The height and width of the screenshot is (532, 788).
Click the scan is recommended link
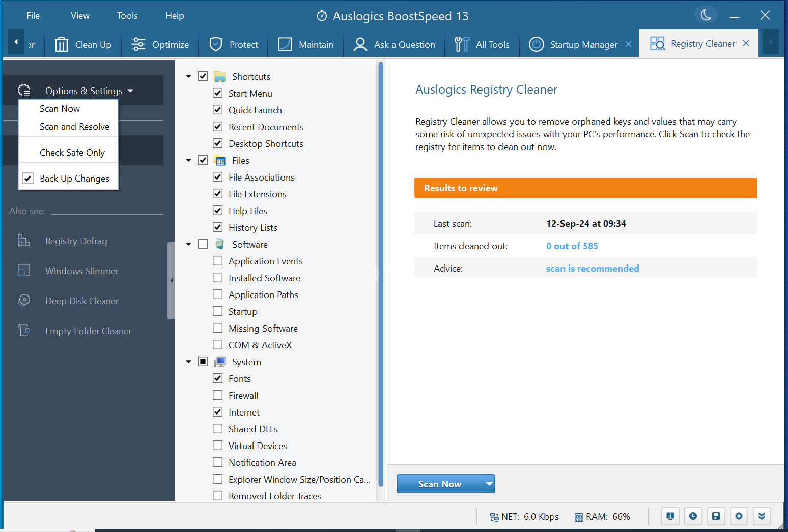pos(593,269)
